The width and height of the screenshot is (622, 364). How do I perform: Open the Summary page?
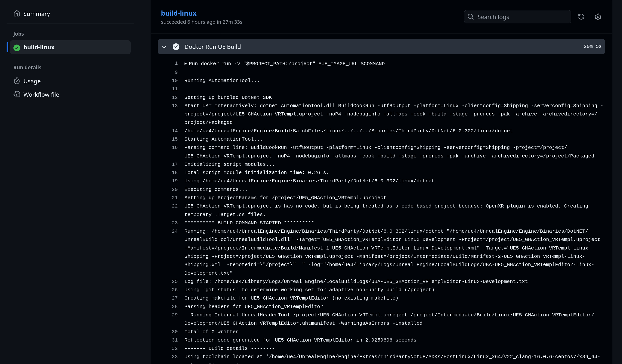coord(37,14)
